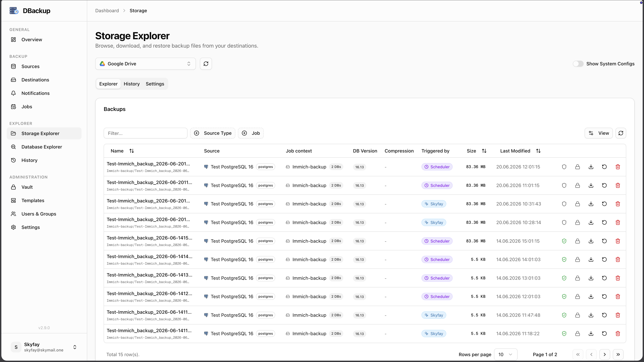Click Skyfay badge on 20.06.2026 10:31:43 row
The width and height of the screenshot is (644, 362).
pyautogui.click(x=434, y=204)
